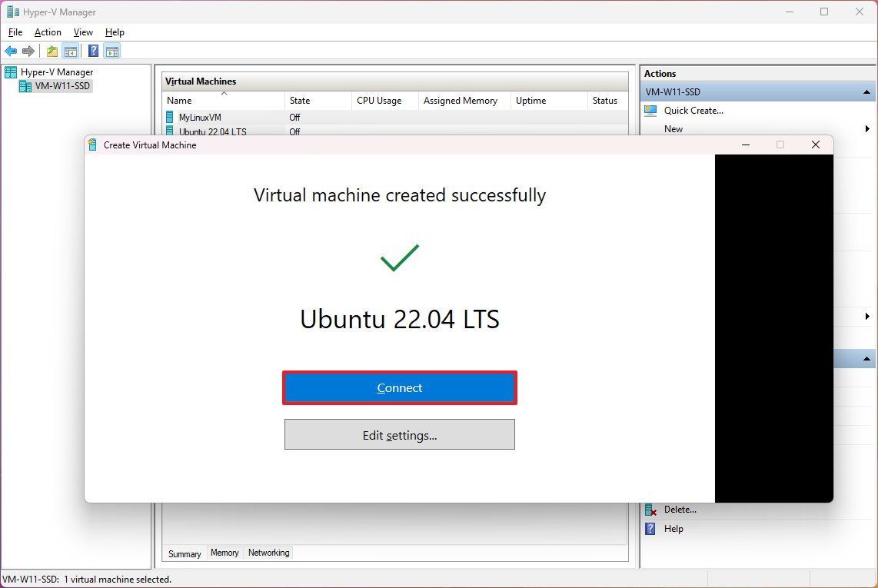The image size is (878, 588).
Task: Switch to the Networking tab
Action: (268, 553)
